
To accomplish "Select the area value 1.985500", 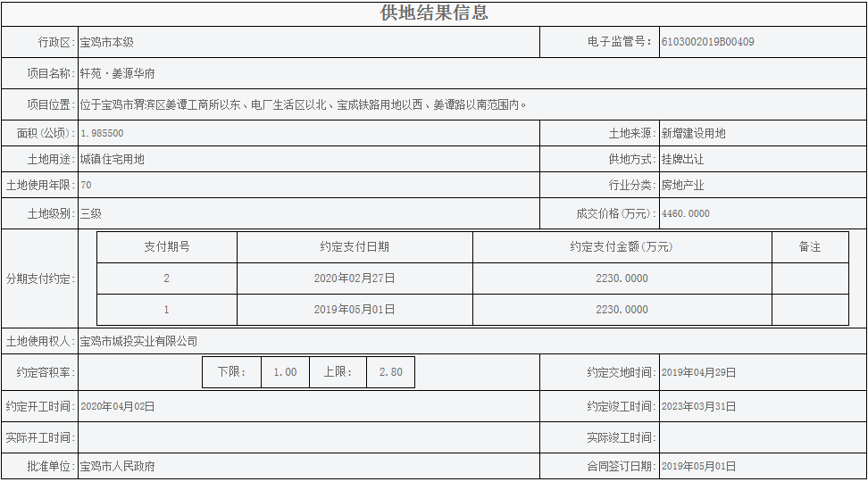I will pyautogui.click(x=102, y=133).
